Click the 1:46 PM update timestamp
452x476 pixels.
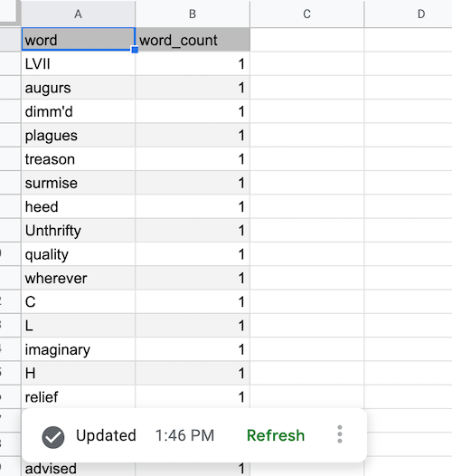[x=184, y=435]
